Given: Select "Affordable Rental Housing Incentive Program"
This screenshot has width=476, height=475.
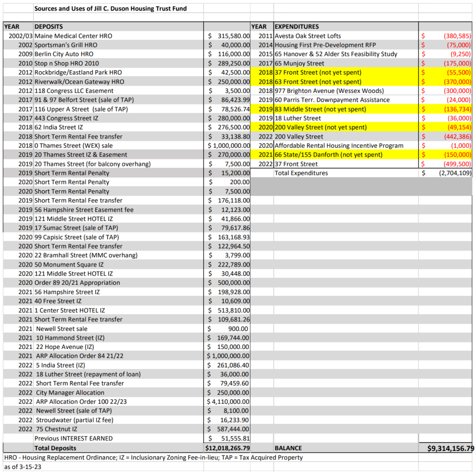Looking at the screenshot, I should coord(339,145).
